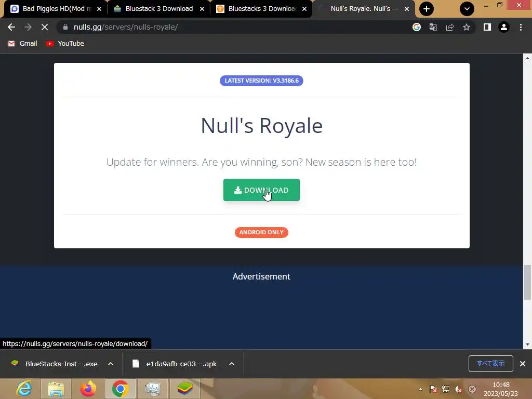Image resolution: width=532 pixels, height=399 pixels.
Task: Open the Gmail bookmark
Action: (22, 44)
